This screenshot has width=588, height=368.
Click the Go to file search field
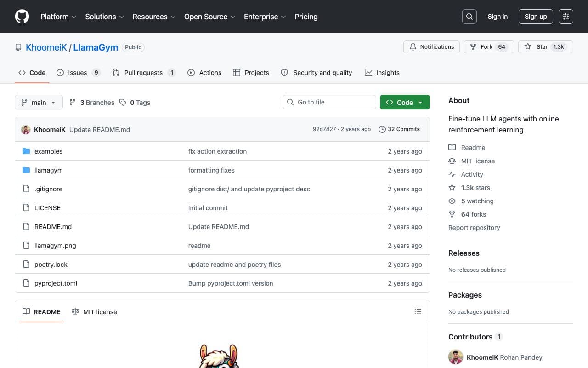[x=329, y=102]
